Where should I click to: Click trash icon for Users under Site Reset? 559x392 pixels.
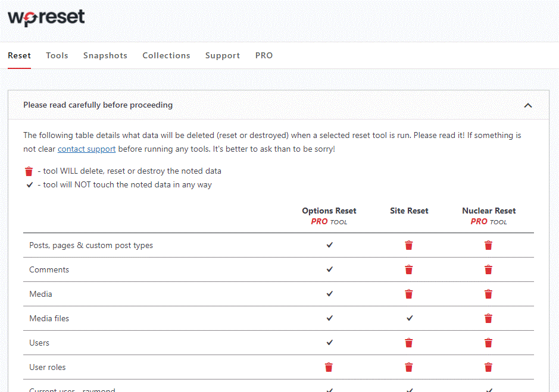408,343
